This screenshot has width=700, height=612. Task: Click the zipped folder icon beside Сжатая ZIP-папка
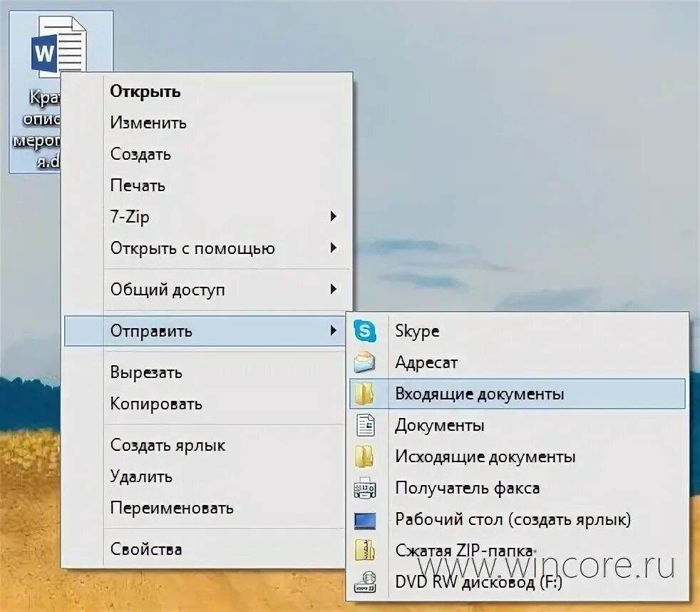point(365,551)
